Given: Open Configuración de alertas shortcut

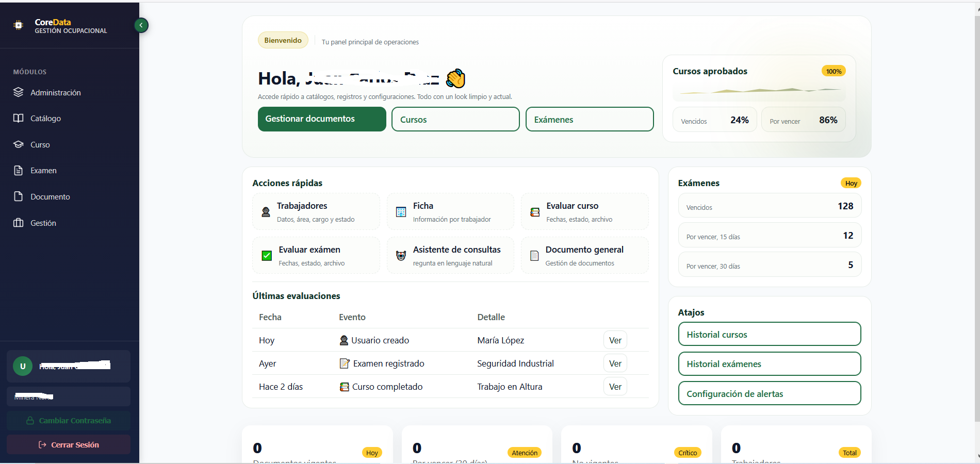Looking at the screenshot, I should 769,394.
